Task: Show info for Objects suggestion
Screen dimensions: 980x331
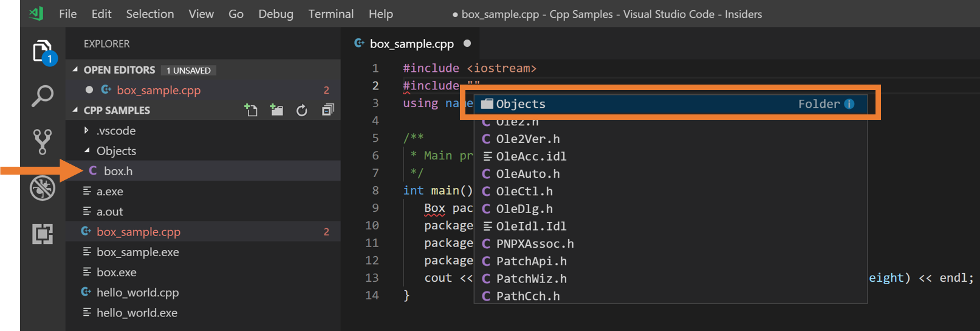Action: (x=849, y=104)
